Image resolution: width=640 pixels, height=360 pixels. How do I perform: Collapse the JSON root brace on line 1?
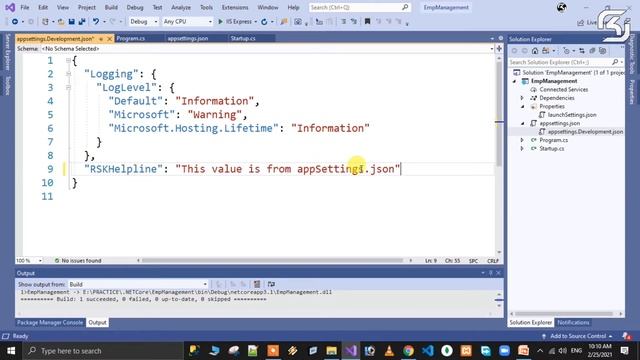(x=68, y=60)
